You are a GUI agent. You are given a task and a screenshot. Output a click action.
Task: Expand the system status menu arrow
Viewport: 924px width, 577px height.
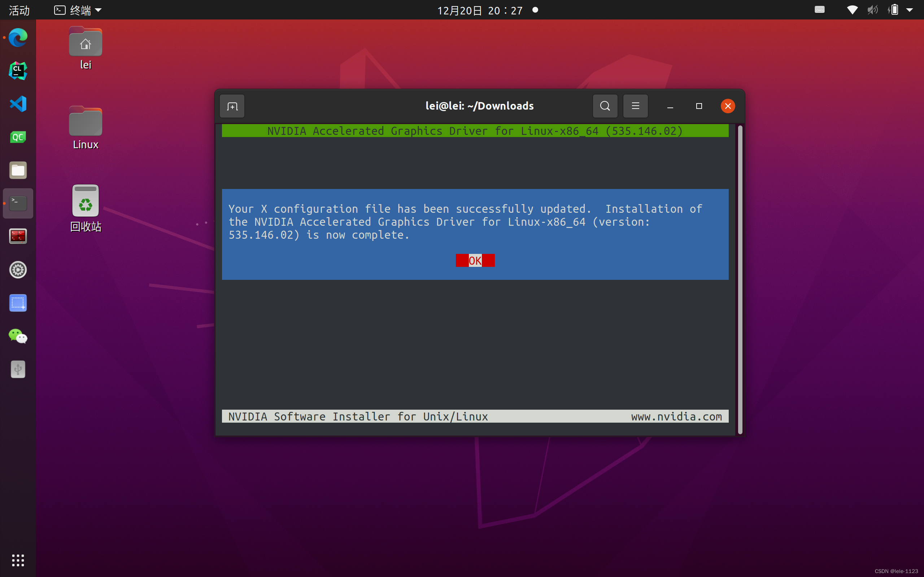click(910, 10)
